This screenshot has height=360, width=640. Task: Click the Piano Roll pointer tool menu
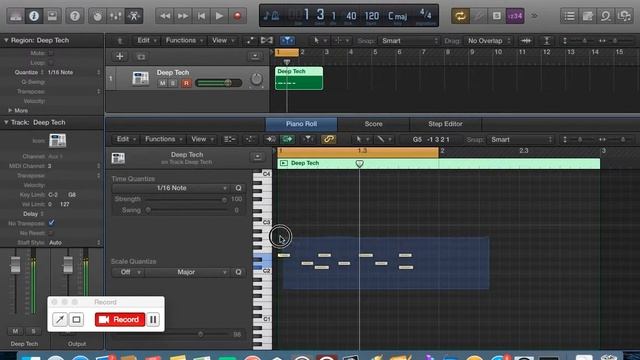361,139
